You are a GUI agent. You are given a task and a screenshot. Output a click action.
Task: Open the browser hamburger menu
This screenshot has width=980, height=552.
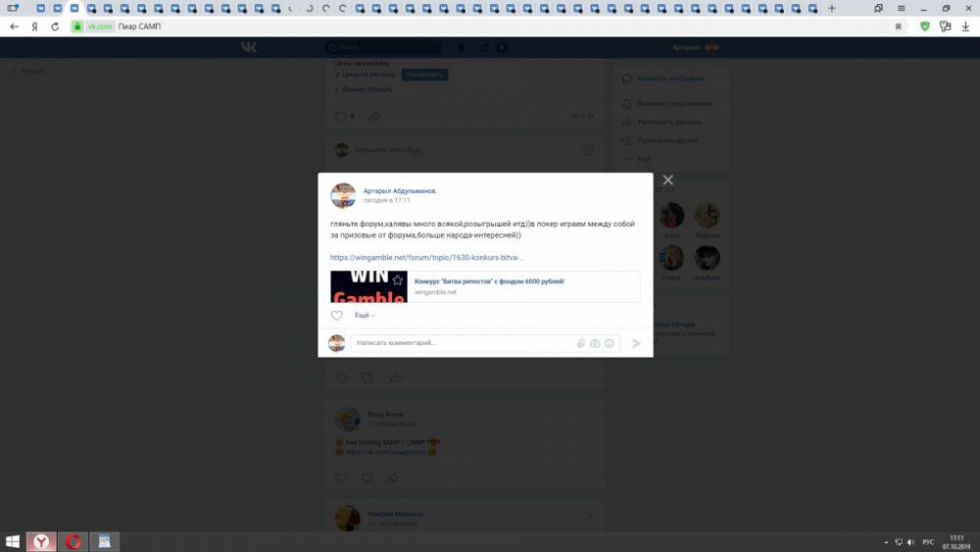[902, 8]
